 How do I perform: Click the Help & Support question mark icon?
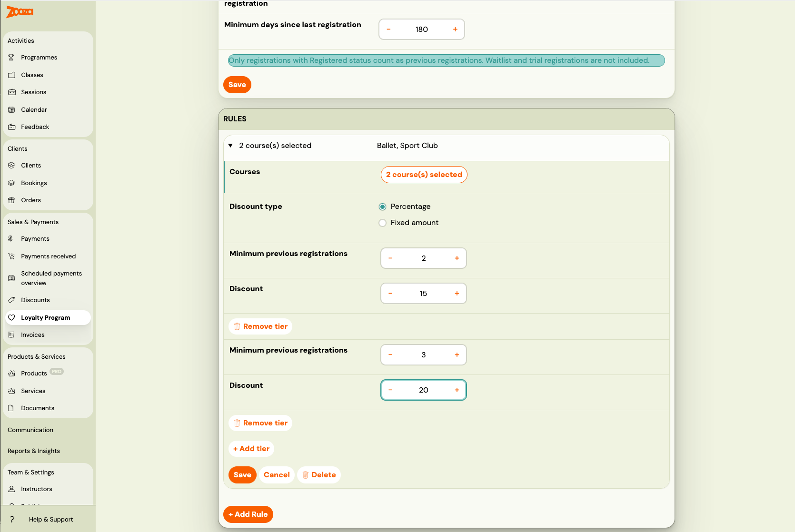click(12, 519)
